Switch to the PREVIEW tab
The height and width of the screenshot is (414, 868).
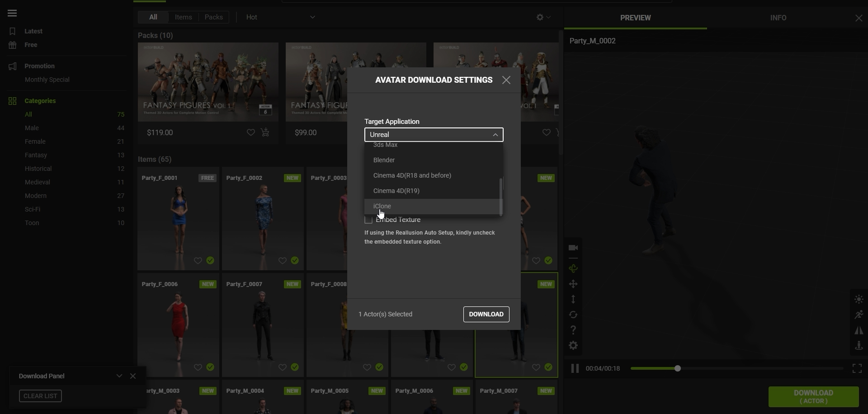635,18
